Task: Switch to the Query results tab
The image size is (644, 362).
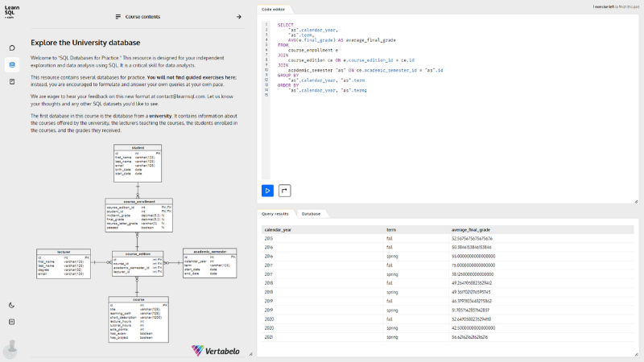Action: (x=275, y=214)
